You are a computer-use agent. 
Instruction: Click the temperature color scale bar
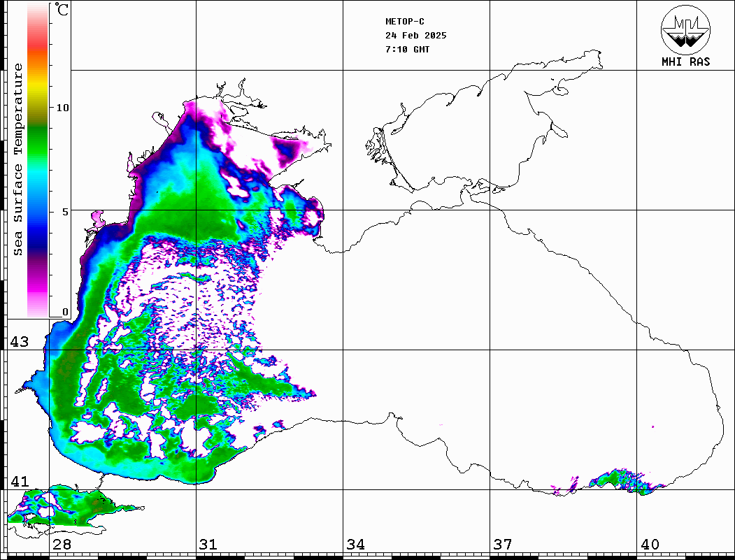[38, 161]
